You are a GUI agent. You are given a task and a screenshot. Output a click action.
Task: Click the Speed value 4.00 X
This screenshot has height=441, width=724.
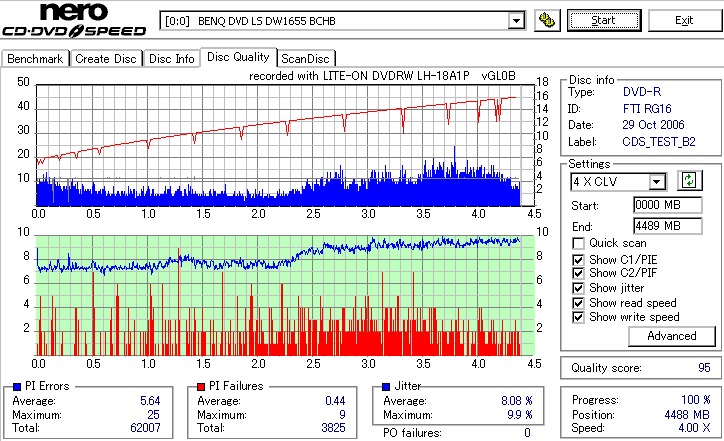[x=694, y=428]
